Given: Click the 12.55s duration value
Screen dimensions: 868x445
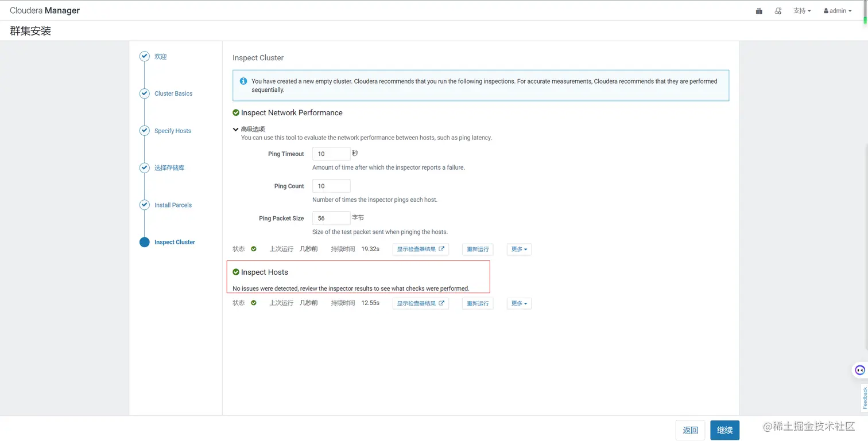Looking at the screenshot, I should click(x=370, y=303).
